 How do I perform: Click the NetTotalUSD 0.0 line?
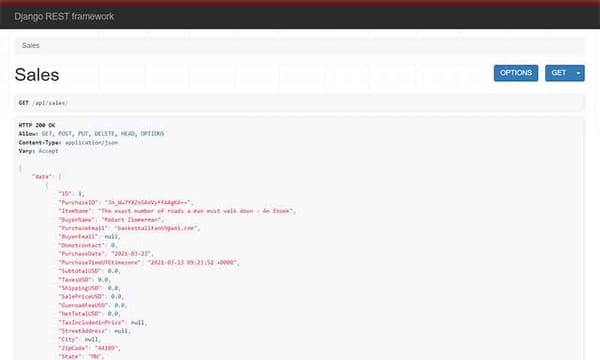(89, 314)
